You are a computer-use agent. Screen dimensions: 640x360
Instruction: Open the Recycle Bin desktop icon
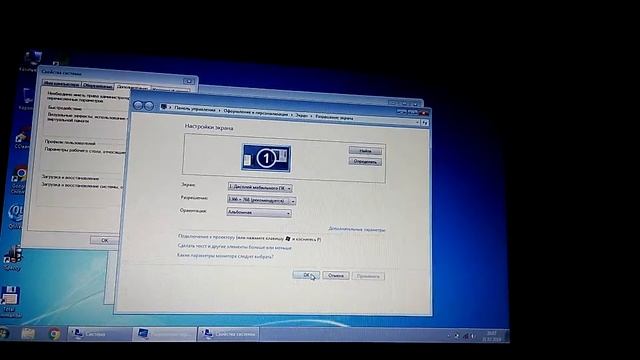(x=26, y=99)
